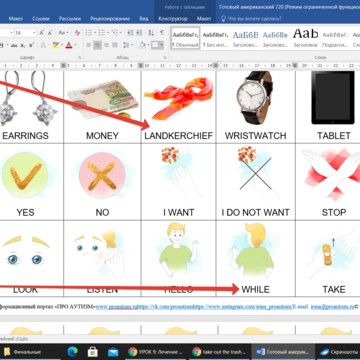Image resolution: width=360 pixels, height=360 pixels.
Task: Open Microsoft Edge from the taskbar
Action: pos(73,351)
